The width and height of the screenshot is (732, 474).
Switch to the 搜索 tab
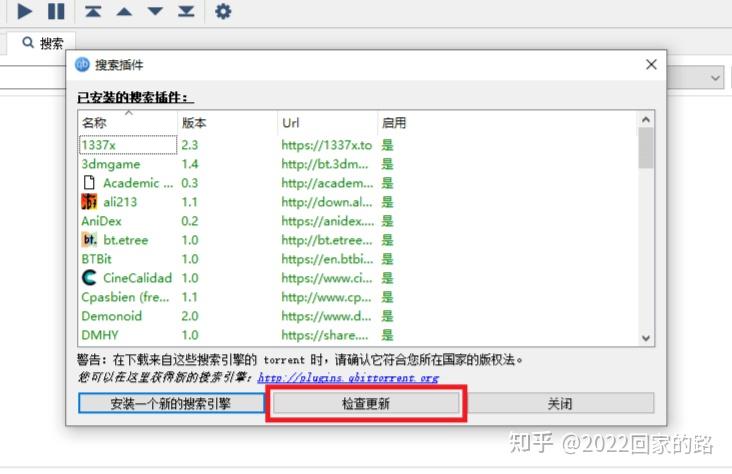[x=42, y=43]
